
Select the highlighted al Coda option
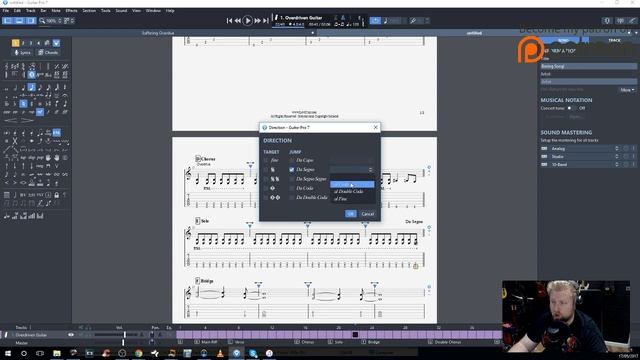coord(352,184)
